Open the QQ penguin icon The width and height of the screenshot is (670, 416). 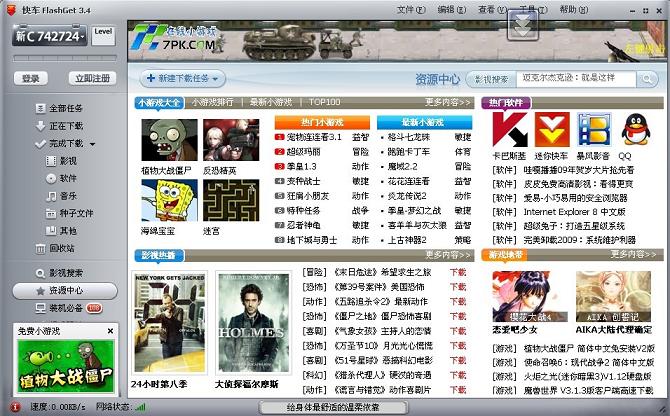coord(636,129)
